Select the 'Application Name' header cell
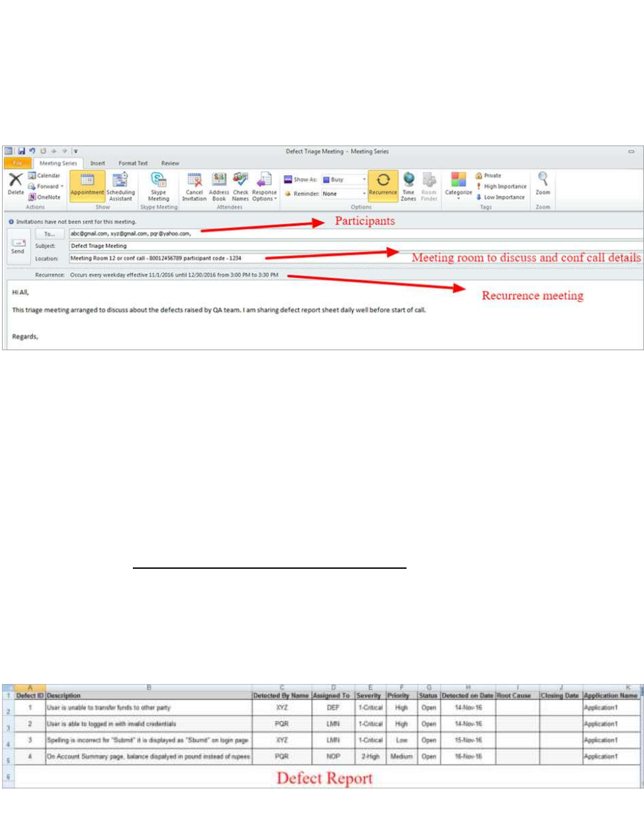 click(x=611, y=695)
